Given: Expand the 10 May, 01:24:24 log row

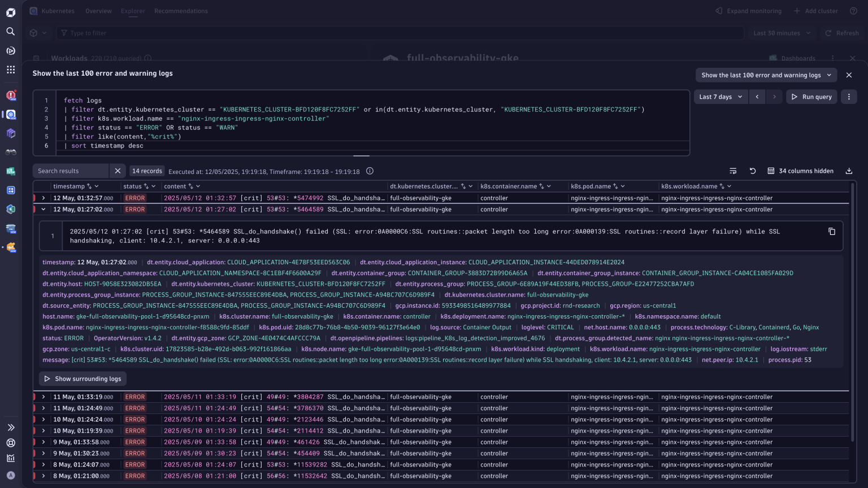Looking at the screenshot, I should click(x=43, y=420).
